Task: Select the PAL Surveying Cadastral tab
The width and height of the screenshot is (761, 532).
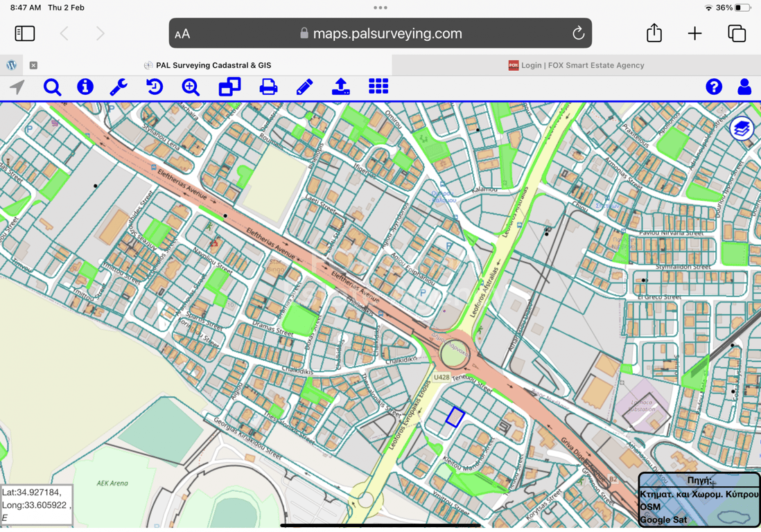Action: pos(207,65)
